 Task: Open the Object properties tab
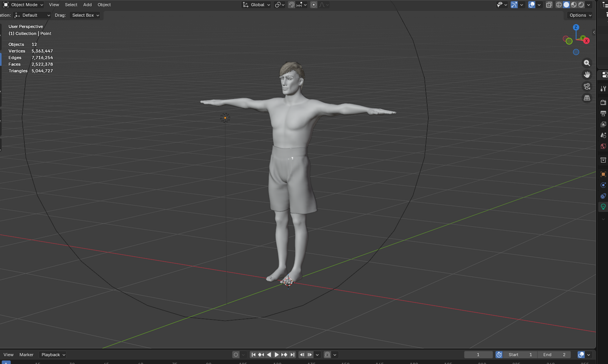(x=603, y=174)
